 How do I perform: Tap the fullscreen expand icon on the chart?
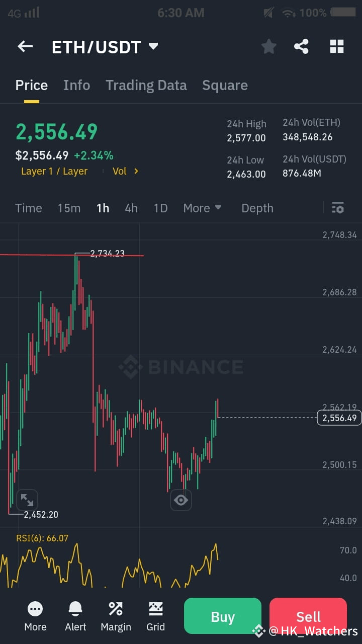click(27, 500)
